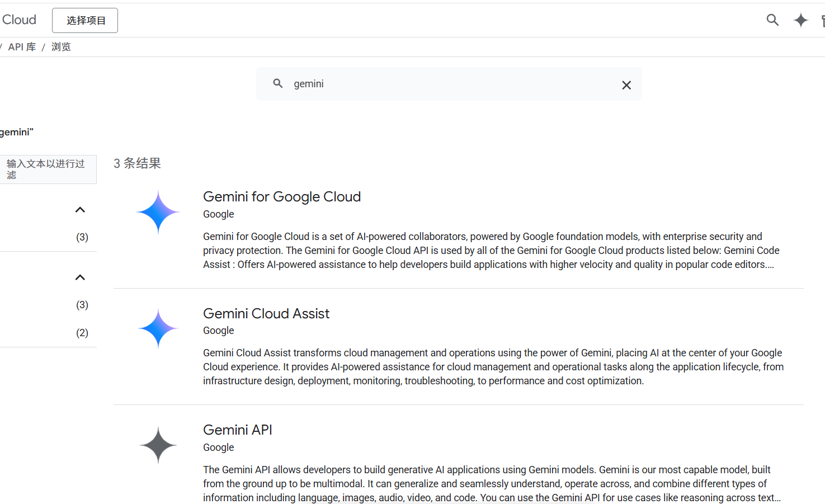The width and height of the screenshot is (825, 504).
Task: Select the filter option with count (2)
Action: coord(82,333)
